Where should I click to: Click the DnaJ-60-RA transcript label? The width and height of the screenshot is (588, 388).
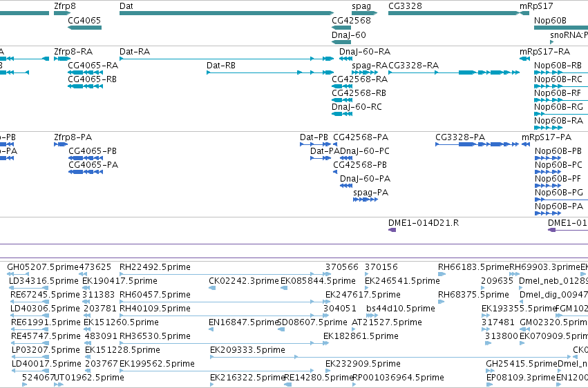pos(365,51)
